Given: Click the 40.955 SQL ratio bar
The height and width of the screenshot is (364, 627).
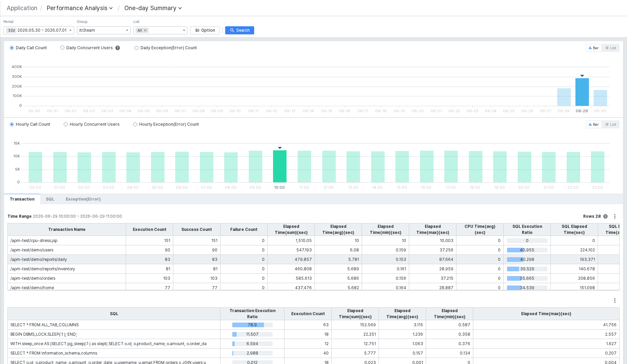Looking at the screenshot, I should [x=527, y=250].
